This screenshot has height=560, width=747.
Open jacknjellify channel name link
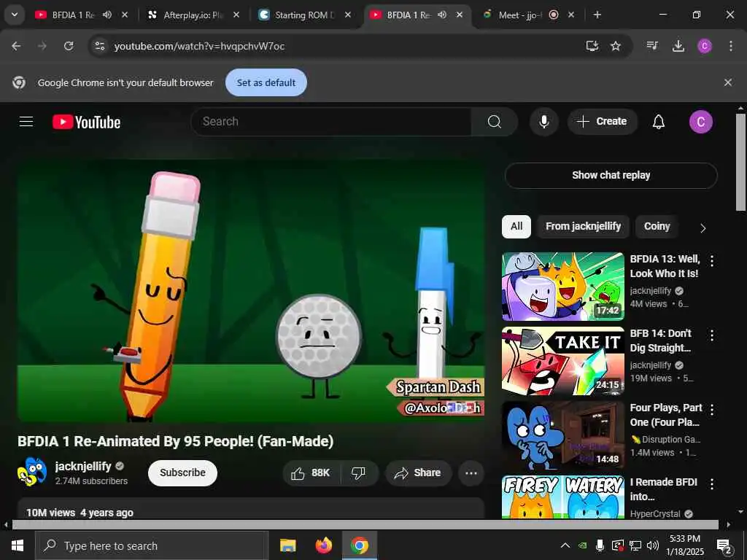pyautogui.click(x=83, y=466)
